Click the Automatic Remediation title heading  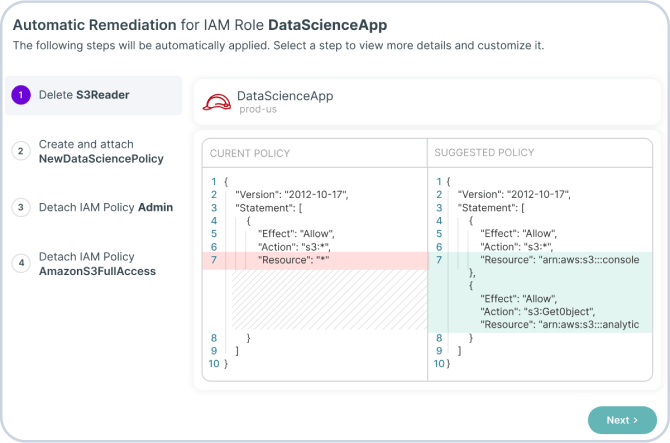(x=200, y=25)
